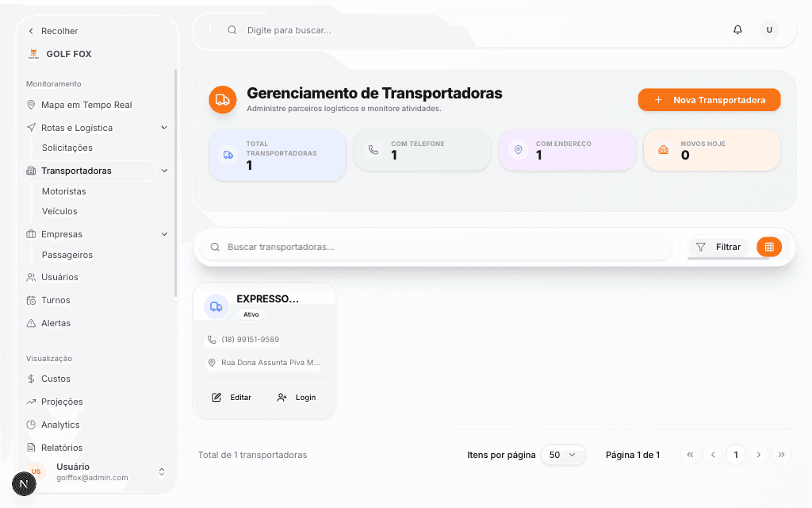
Task: Open the Itens por página 50 dropdown
Action: [x=563, y=454]
